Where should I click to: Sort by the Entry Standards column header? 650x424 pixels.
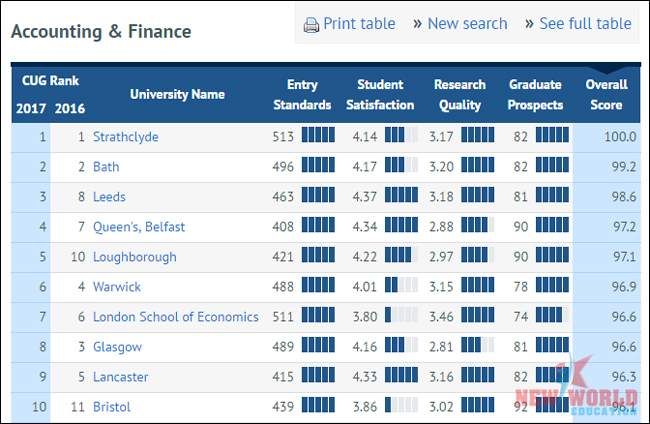[302, 94]
